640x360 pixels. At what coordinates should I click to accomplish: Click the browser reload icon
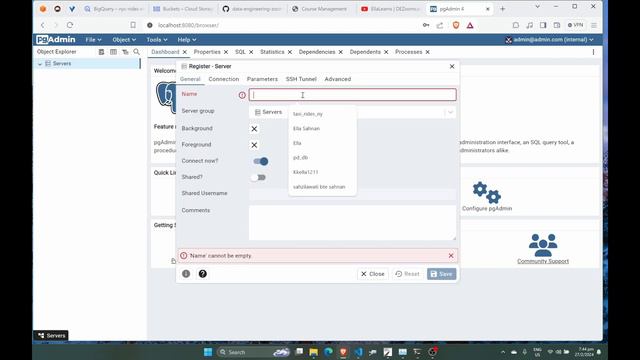coord(70,25)
